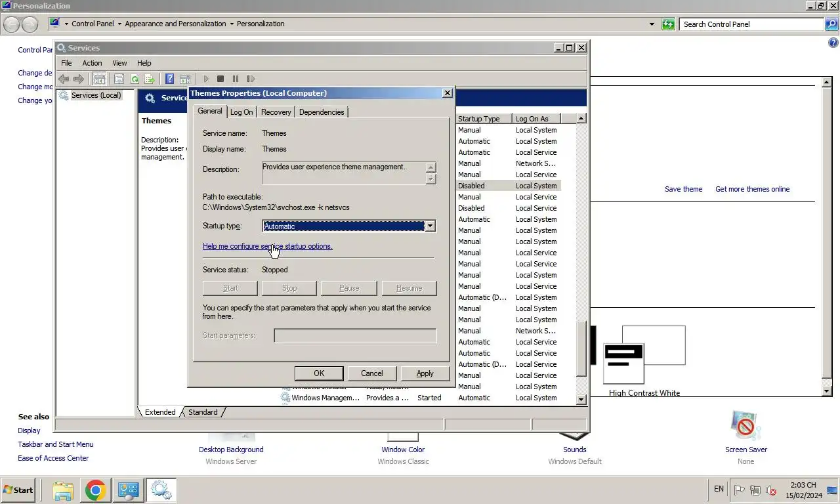
Task: Launch Google Chrome from the taskbar
Action: pos(96,490)
